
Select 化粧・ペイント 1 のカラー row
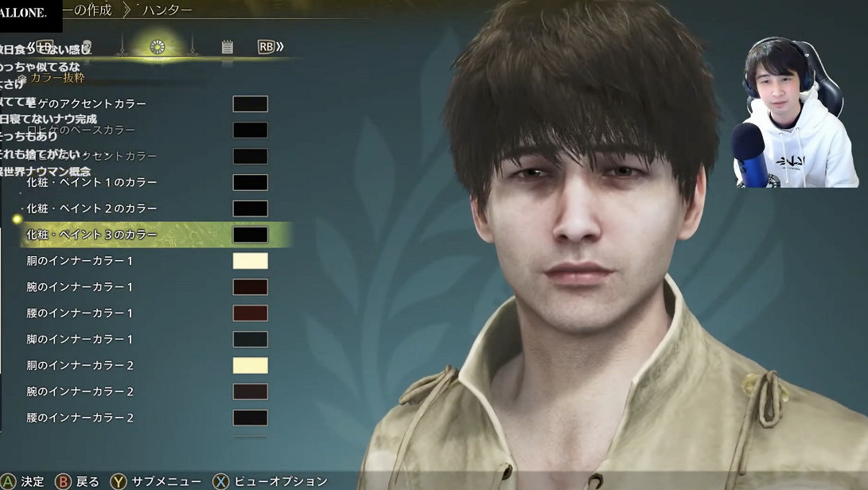coord(91,182)
